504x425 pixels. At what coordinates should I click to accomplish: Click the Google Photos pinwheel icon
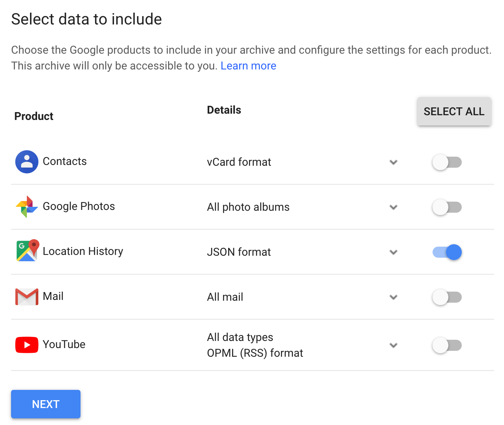tap(27, 207)
